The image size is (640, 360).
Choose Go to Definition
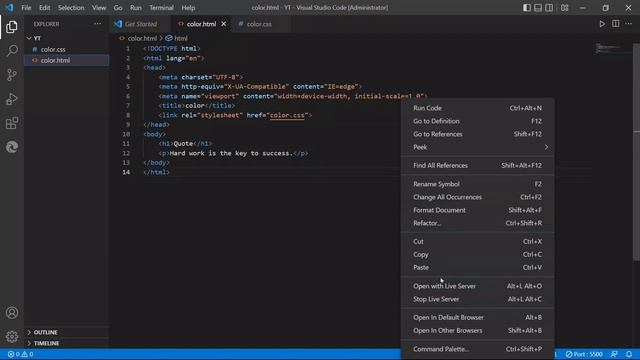(477, 121)
